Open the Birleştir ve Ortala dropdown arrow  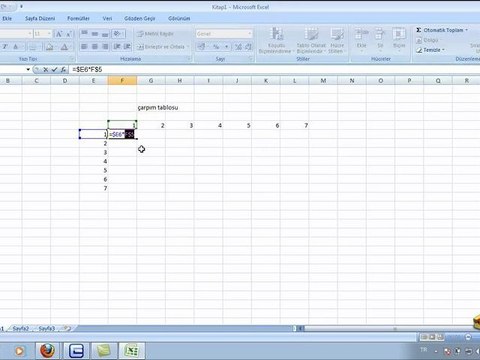[x=188, y=47]
